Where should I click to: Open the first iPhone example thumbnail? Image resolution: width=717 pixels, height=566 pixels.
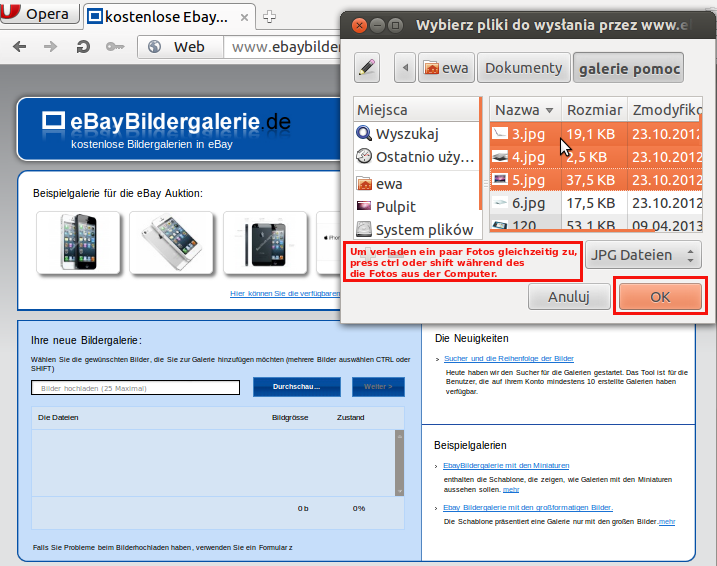(78, 242)
